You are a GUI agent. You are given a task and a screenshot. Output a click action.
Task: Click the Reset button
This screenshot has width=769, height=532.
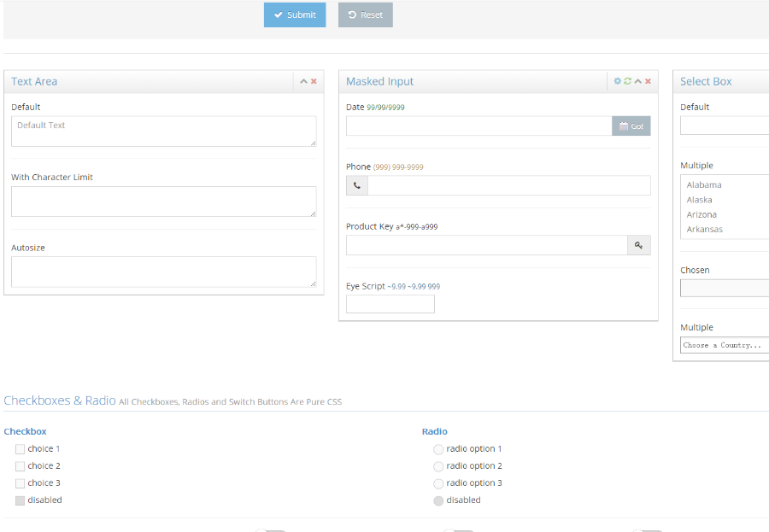[366, 15]
